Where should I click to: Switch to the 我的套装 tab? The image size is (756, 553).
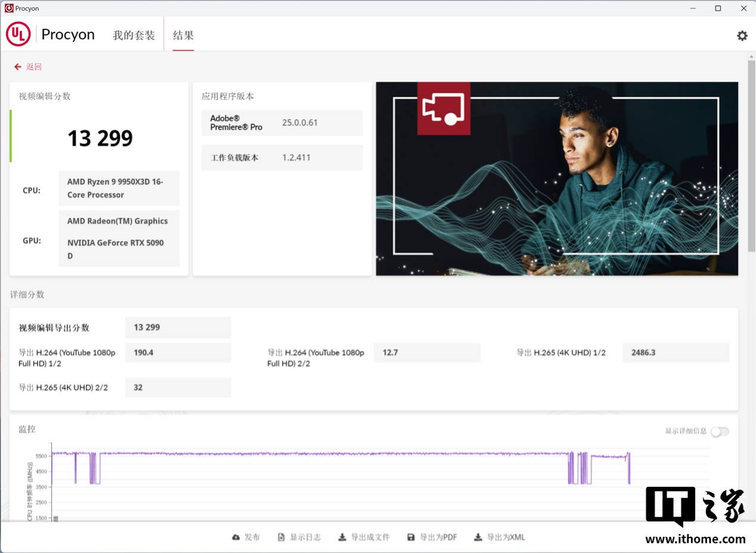coord(134,35)
